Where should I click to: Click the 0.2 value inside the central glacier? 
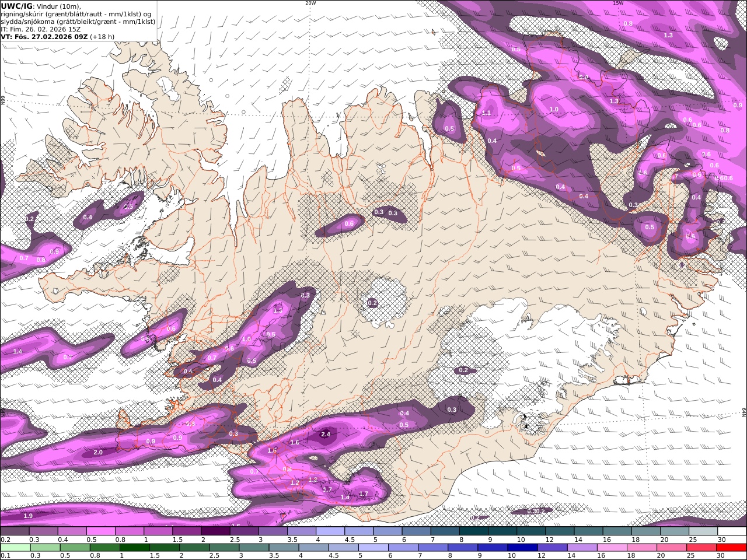pyautogui.click(x=373, y=303)
